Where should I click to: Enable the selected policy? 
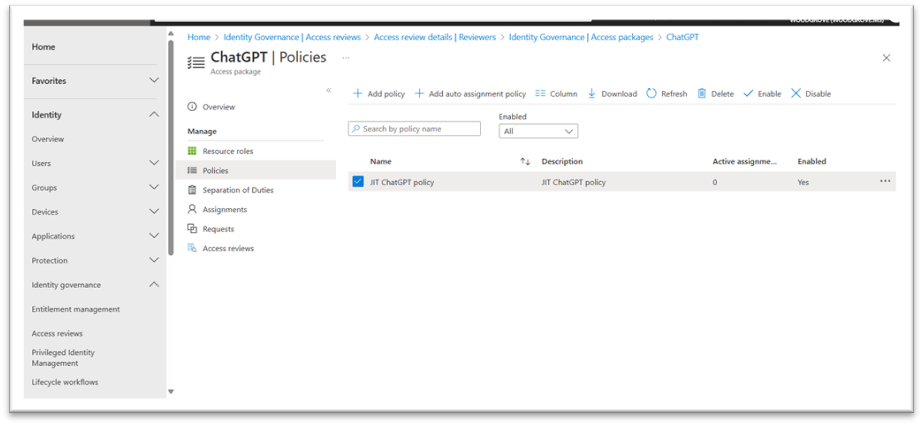[x=762, y=94]
